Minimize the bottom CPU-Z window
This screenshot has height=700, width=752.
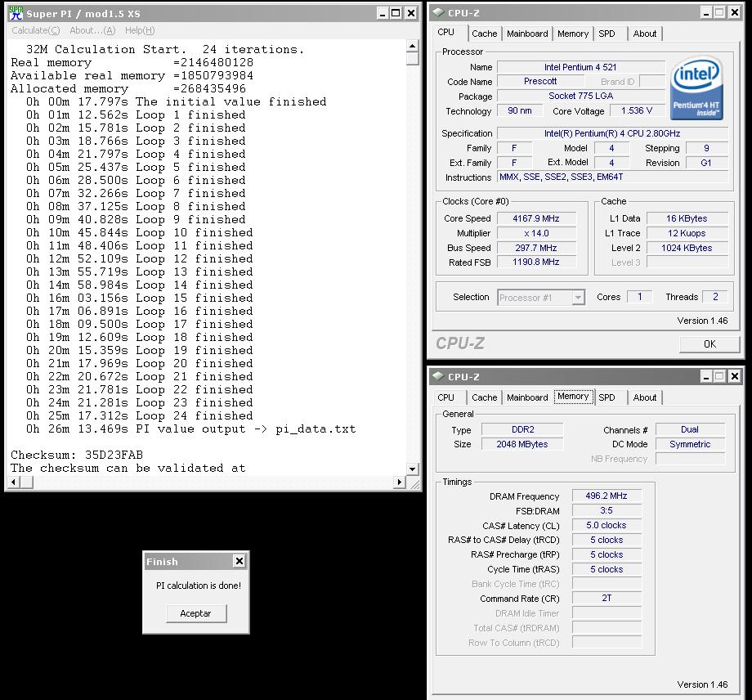[706, 377]
